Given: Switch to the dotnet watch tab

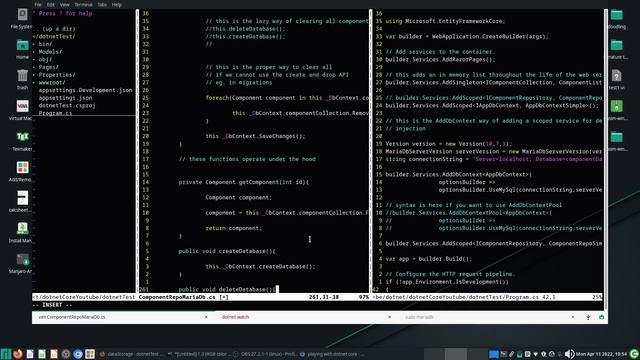Looking at the screenshot, I should coord(304,317).
